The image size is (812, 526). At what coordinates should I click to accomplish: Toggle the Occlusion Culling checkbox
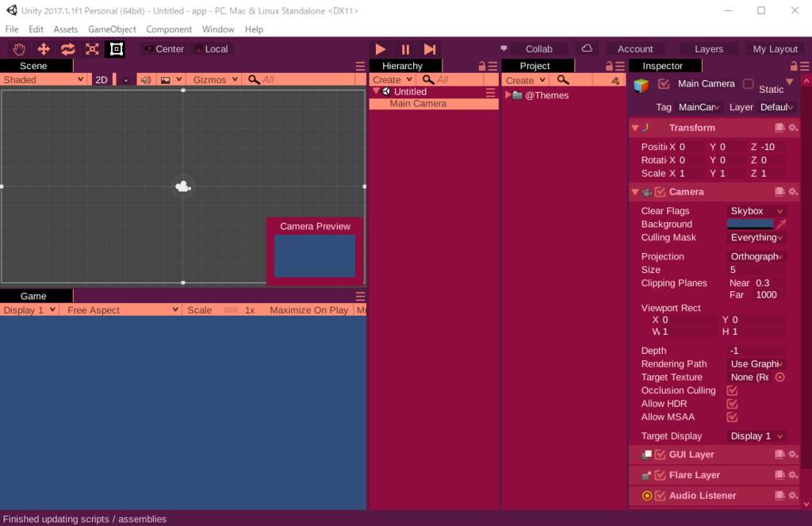[x=732, y=390]
